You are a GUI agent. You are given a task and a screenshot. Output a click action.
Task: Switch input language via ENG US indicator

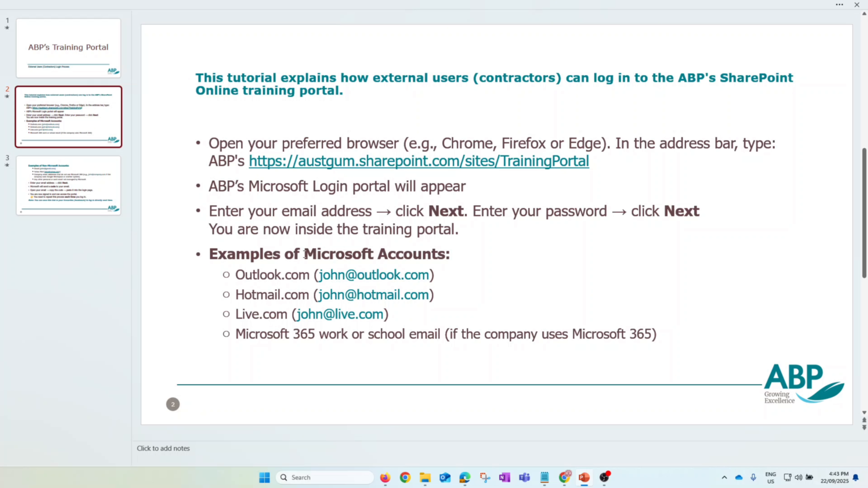(x=771, y=478)
